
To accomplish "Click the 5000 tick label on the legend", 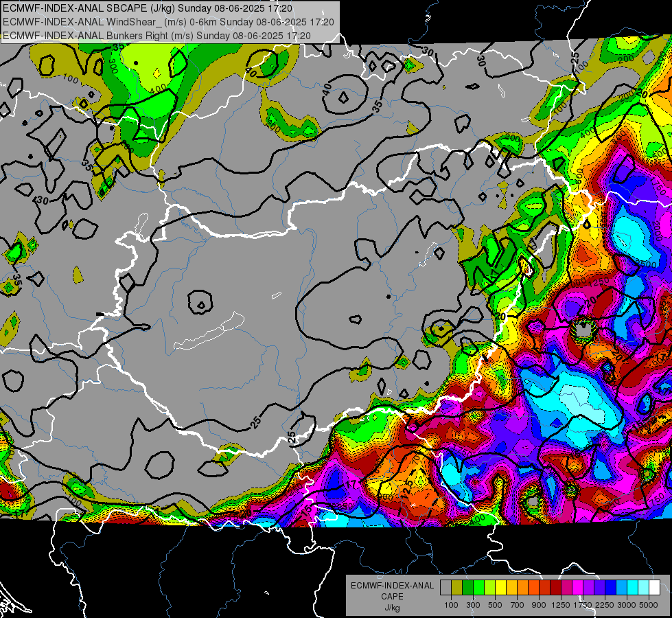I will pyautogui.click(x=649, y=605).
